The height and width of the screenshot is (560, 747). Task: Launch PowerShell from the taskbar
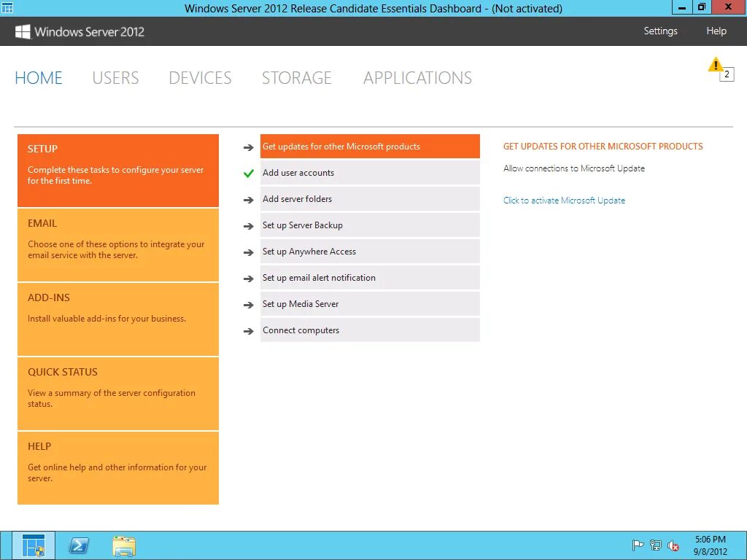pos(79,545)
